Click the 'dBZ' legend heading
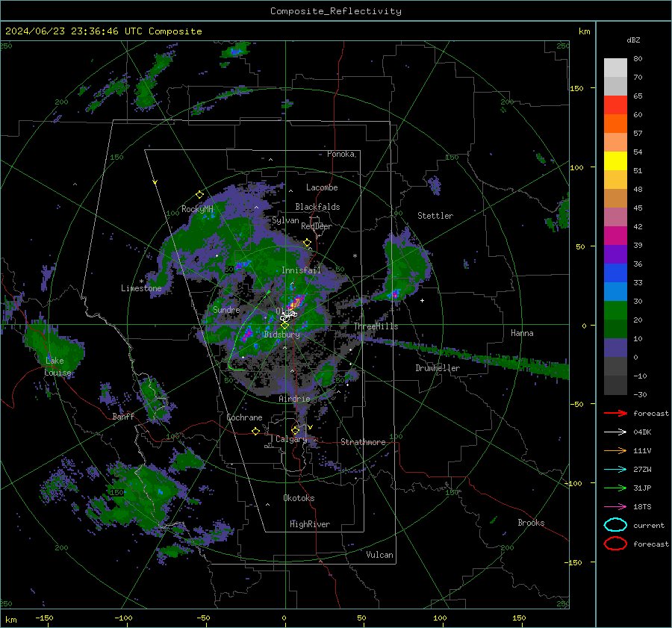 (633, 40)
